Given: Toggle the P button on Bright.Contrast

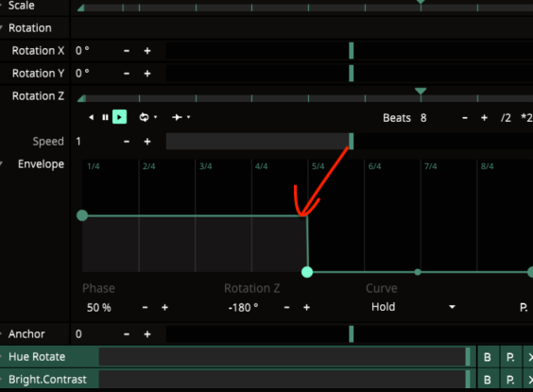Looking at the screenshot, I should coord(510,380).
